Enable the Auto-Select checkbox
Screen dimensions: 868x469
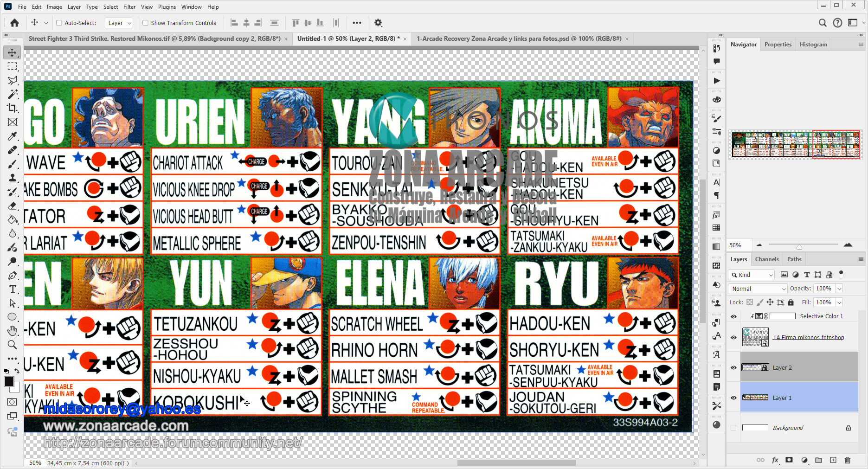point(59,22)
